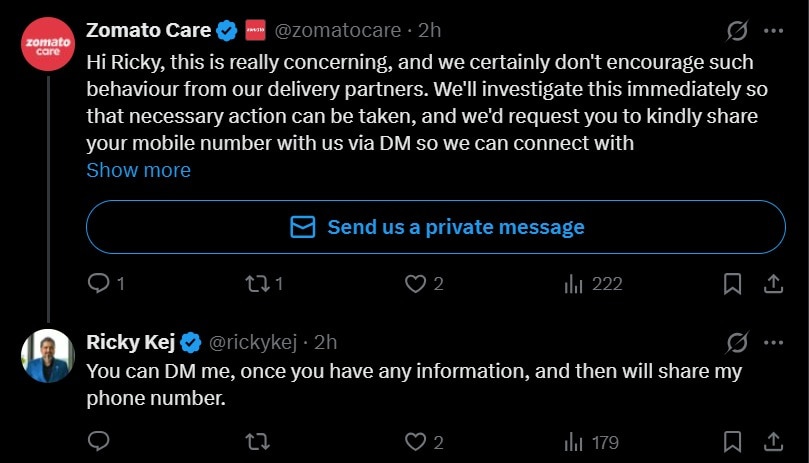Viewport: 809px width, 463px height.
Task: Repost the Zomato Care tweet
Action: [x=257, y=284]
